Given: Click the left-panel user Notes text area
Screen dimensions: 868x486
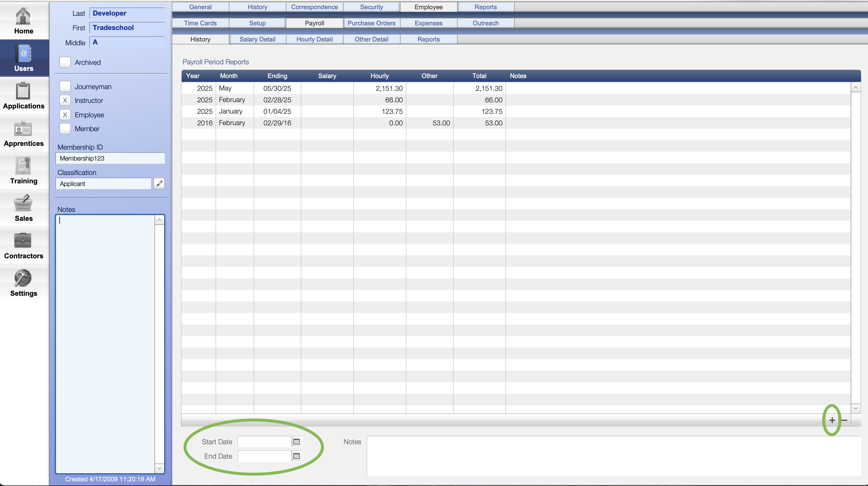Looking at the screenshot, I should [105, 344].
